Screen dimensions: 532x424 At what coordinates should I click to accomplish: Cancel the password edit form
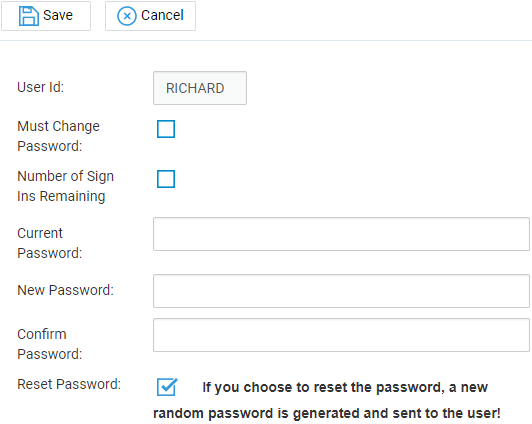pyautogui.click(x=150, y=16)
